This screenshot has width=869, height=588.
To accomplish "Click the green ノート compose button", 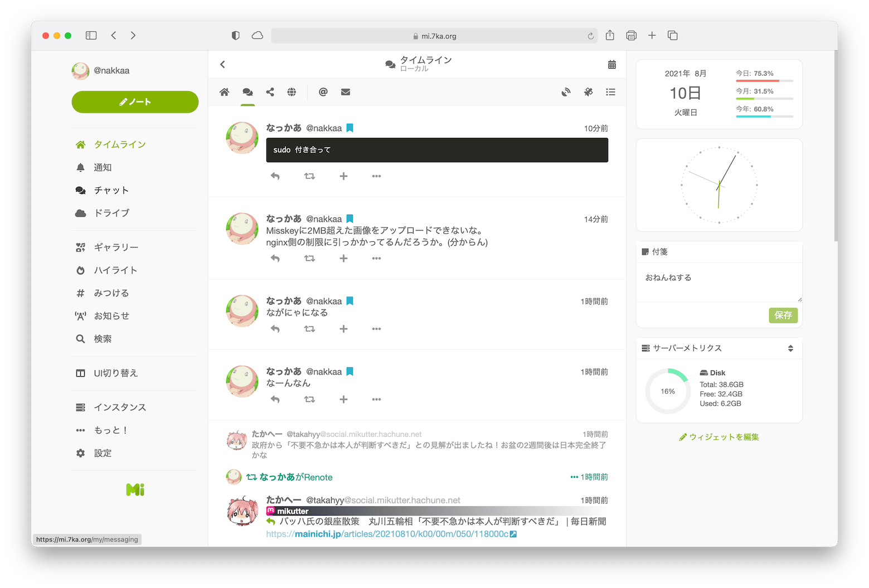I will [x=135, y=102].
